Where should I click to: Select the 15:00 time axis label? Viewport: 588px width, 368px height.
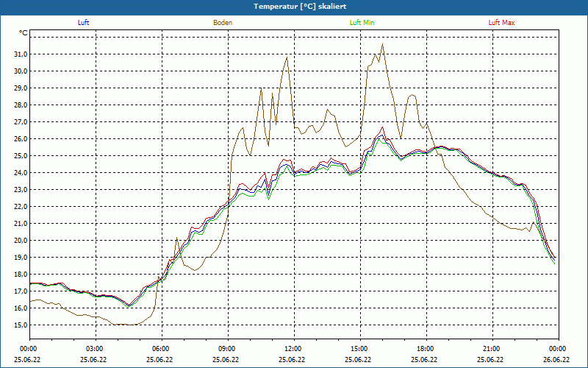[x=359, y=350]
